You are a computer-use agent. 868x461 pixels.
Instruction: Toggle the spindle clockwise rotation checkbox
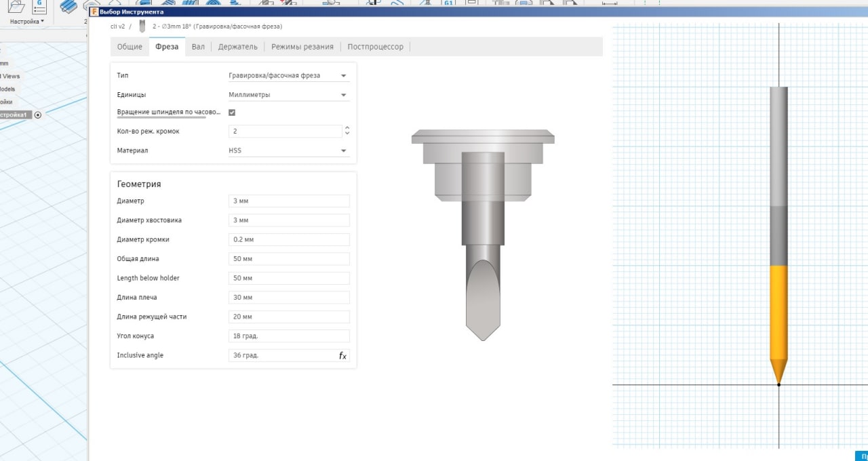click(232, 113)
